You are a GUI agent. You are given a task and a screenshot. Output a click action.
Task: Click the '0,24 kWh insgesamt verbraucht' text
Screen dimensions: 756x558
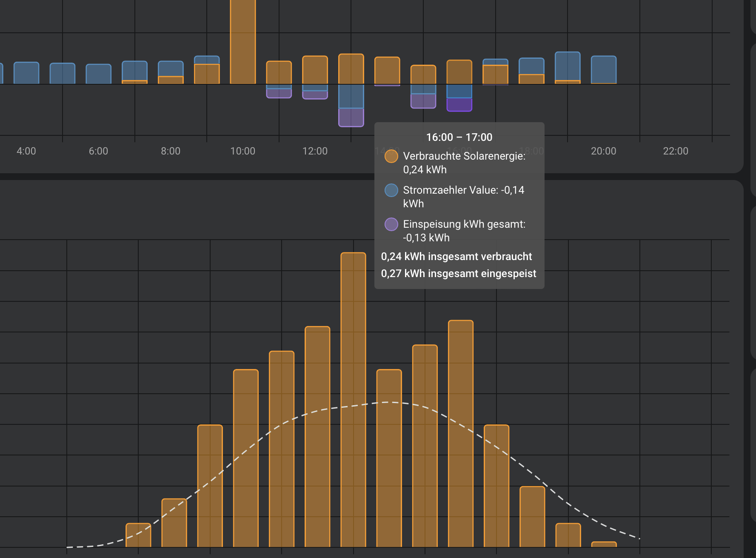[456, 256]
